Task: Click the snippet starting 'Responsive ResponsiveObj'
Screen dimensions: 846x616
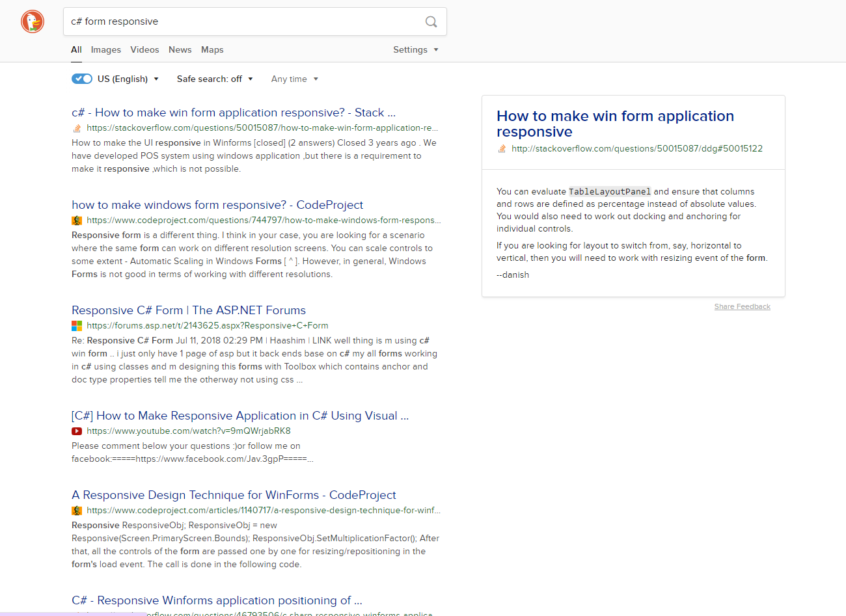Action: pyautogui.click(x=256, y=544)
